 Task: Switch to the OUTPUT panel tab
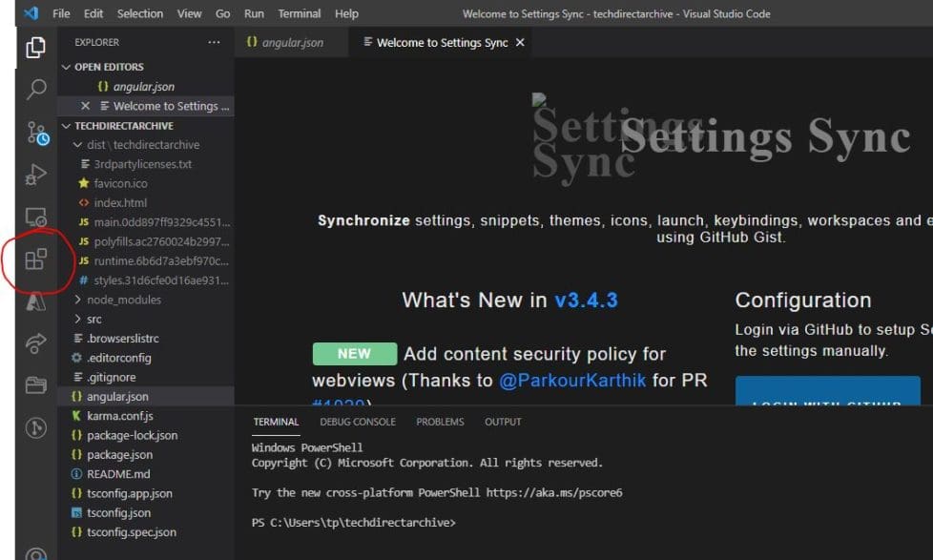[503, 422]
